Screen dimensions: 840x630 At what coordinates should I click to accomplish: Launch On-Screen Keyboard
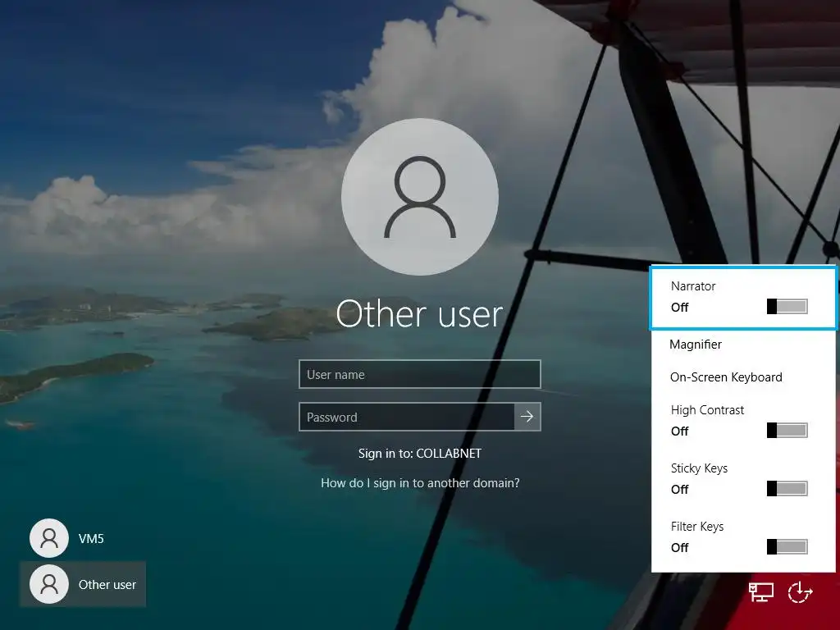coord(726,377)
